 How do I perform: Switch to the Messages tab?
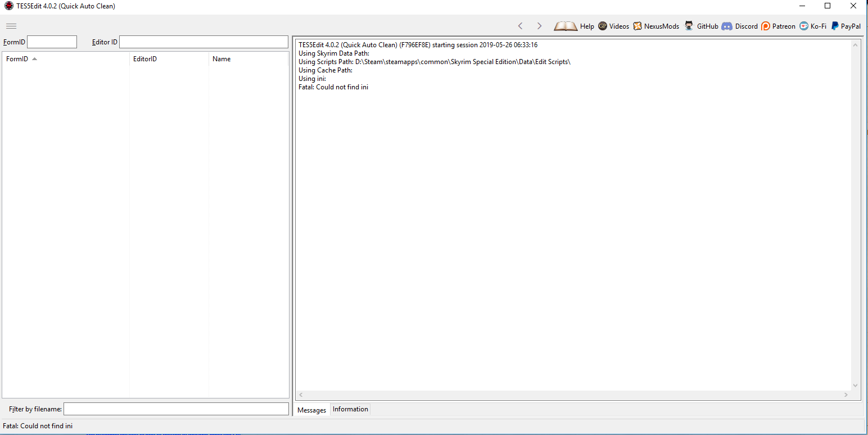(312, 410)
